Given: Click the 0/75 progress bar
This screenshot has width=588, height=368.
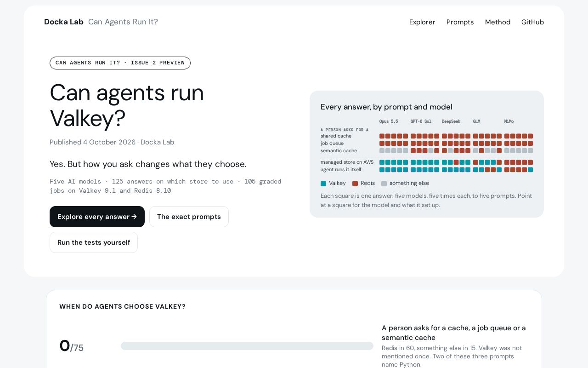Looking at the screenshot, I should coord(247,346).
